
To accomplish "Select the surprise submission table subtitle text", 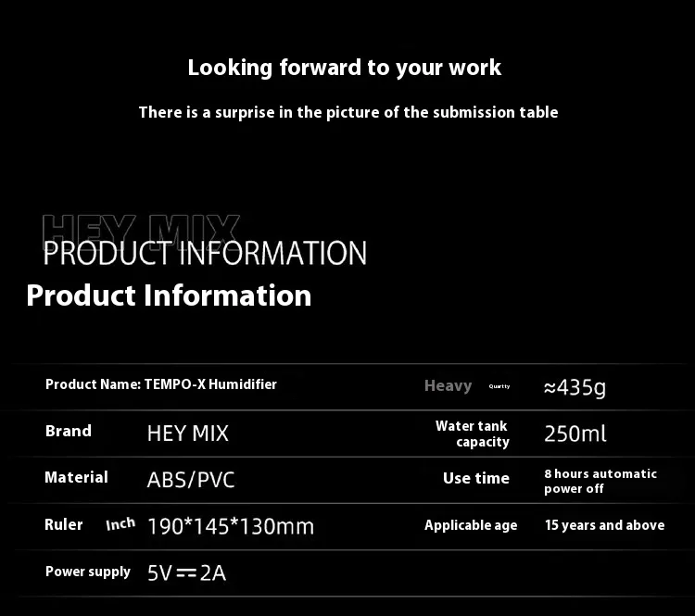I will click(x=347, y=112).
